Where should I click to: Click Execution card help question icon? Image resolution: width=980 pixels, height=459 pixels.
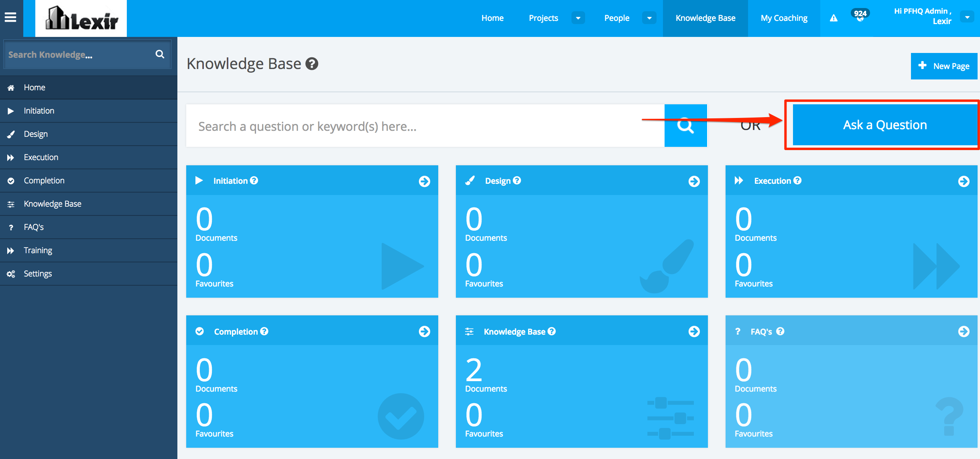(797, 181)
